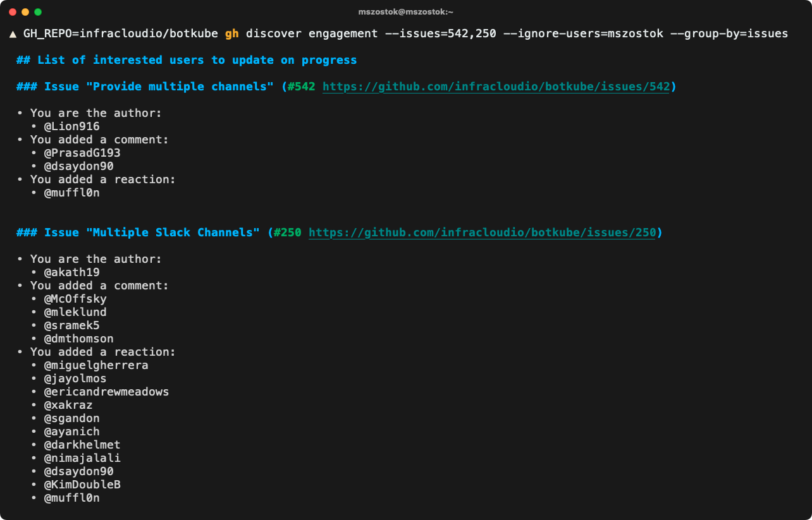Open the botkube issue 542 link
Screen dimensions: 812x520
click(x=496, y=87)
